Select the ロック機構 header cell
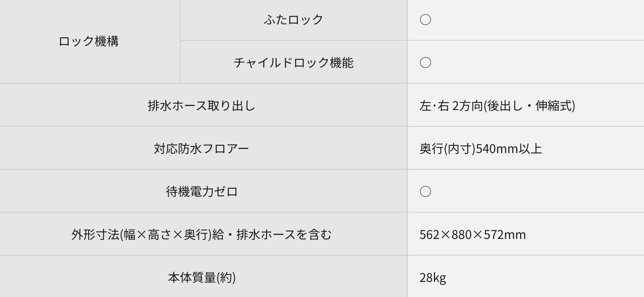644x297 pixels. 89,41
